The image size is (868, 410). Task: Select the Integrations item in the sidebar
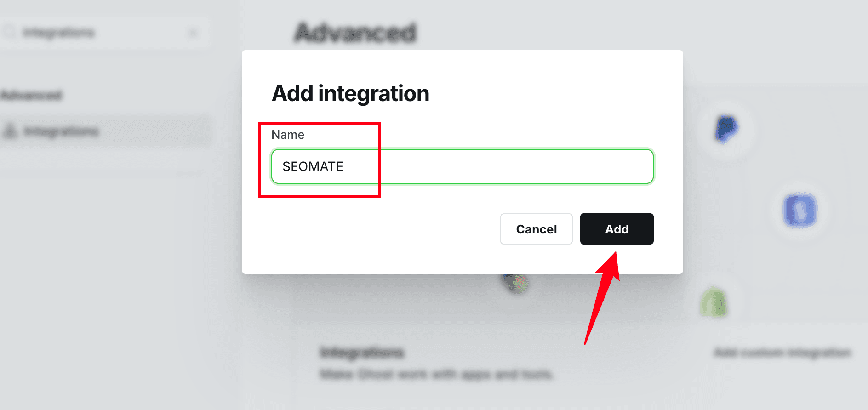pos(61,131)
